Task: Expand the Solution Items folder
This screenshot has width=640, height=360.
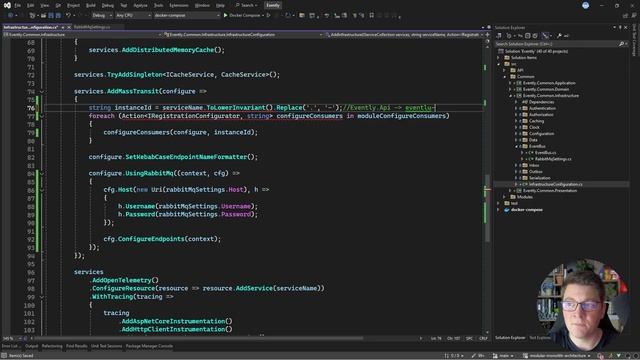Action: pyautogui.click(x=498, y=58)
